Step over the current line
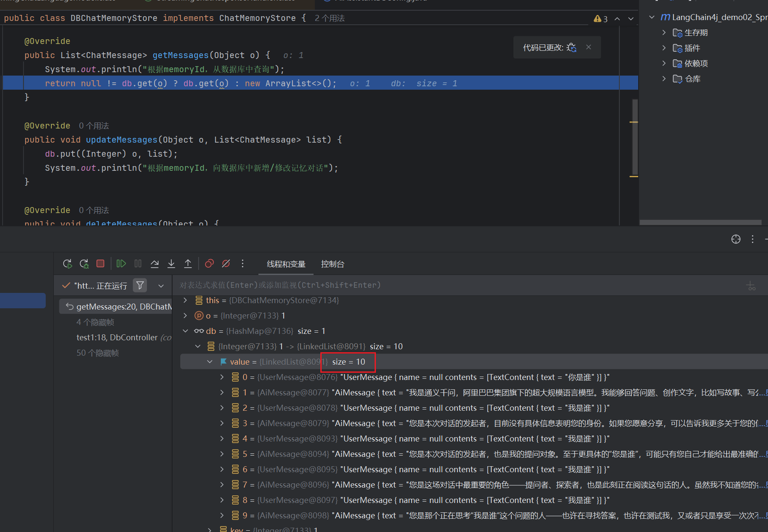The width and height of the screenshot is (768, 532). tap(155, 264)
